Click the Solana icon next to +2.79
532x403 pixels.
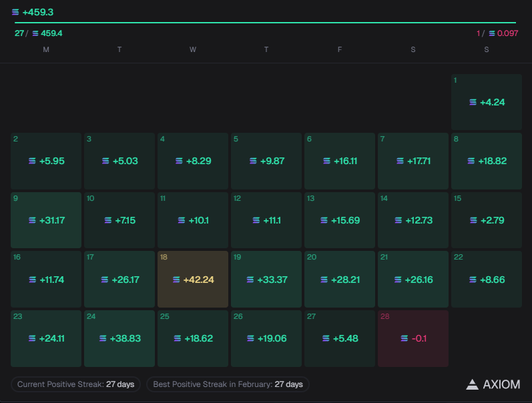point(473,220)
